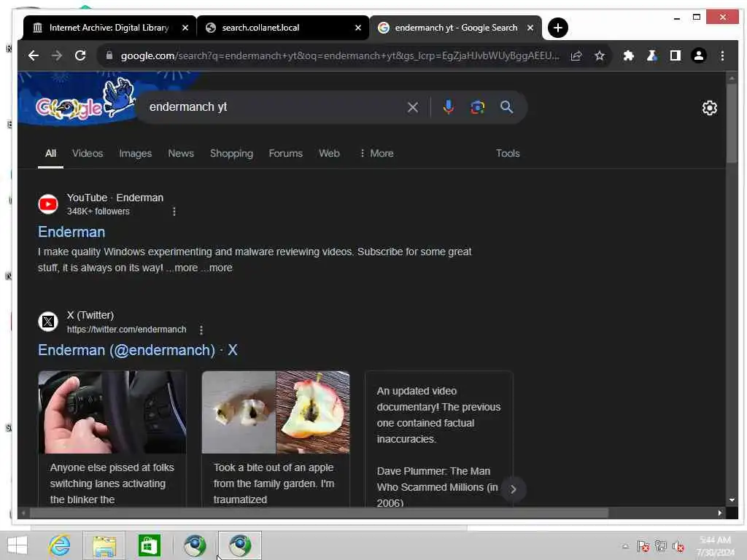Screen dimensions: 747x560
Task: Launch Internet Explorer from taskbar
Action: pos(60,545)
